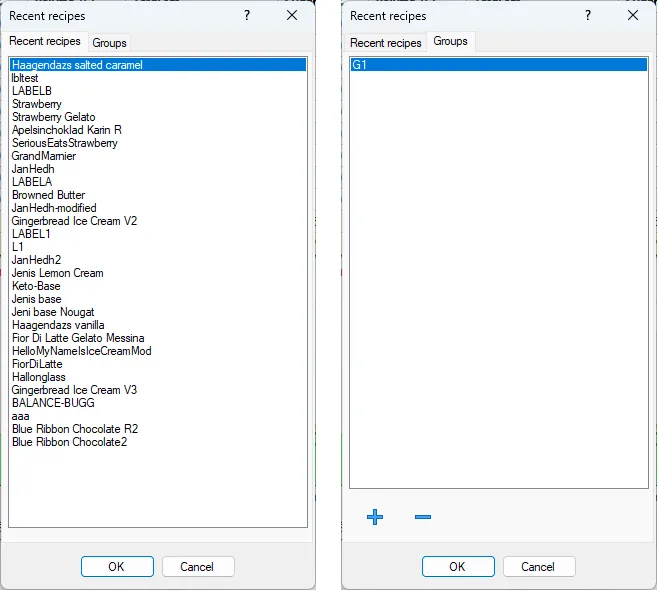Choose SeriousEatsStrawberry recipe
This screenshot has height=600, width=658.
[158, 143]
